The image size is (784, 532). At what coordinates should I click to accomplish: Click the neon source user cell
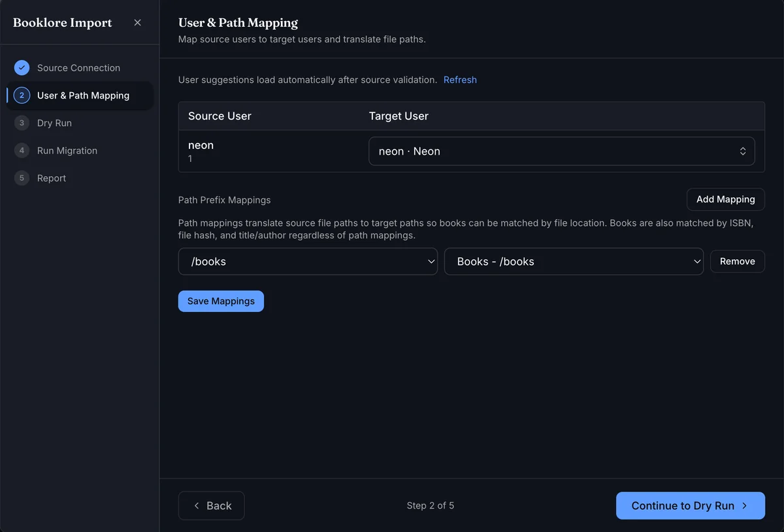coord(201,151)
